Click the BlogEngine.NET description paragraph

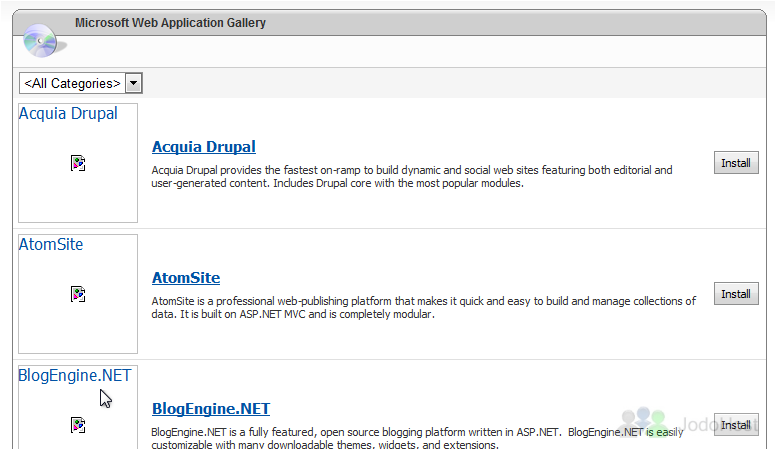point(417,438)
